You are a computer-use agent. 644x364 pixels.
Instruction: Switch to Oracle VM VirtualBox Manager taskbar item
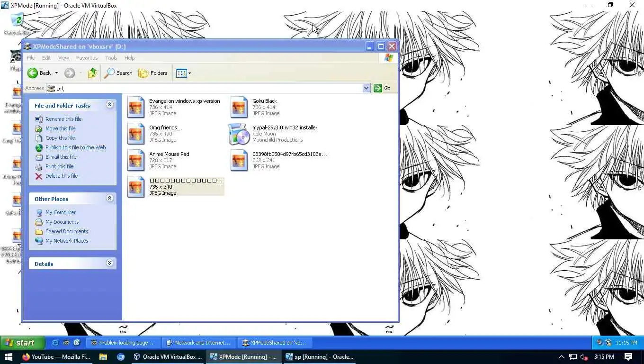coord(168,357)
